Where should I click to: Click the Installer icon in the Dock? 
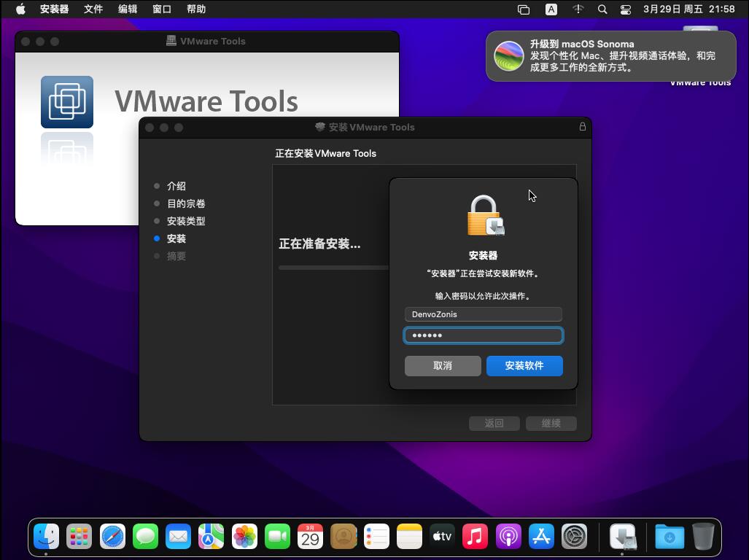click(x=623, y=537)
